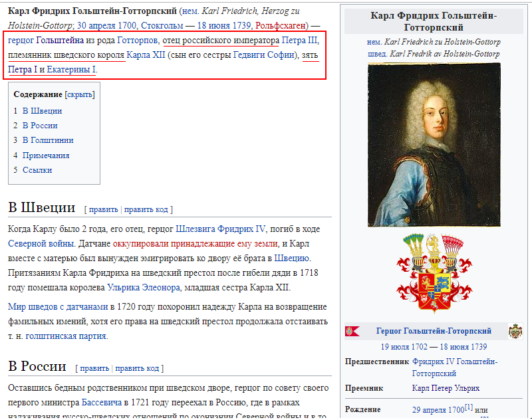Open the red link Рольфсхаген
Viewport: 532px width, 420px height.
280,25
